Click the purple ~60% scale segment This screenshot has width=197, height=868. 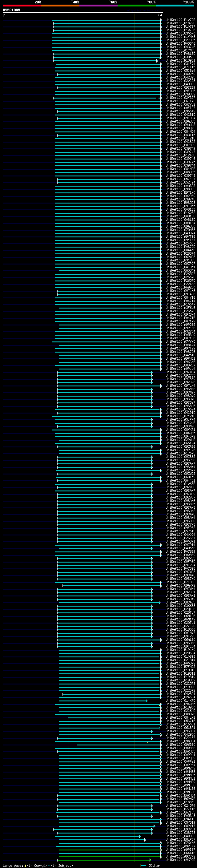(x=99, y=6)
